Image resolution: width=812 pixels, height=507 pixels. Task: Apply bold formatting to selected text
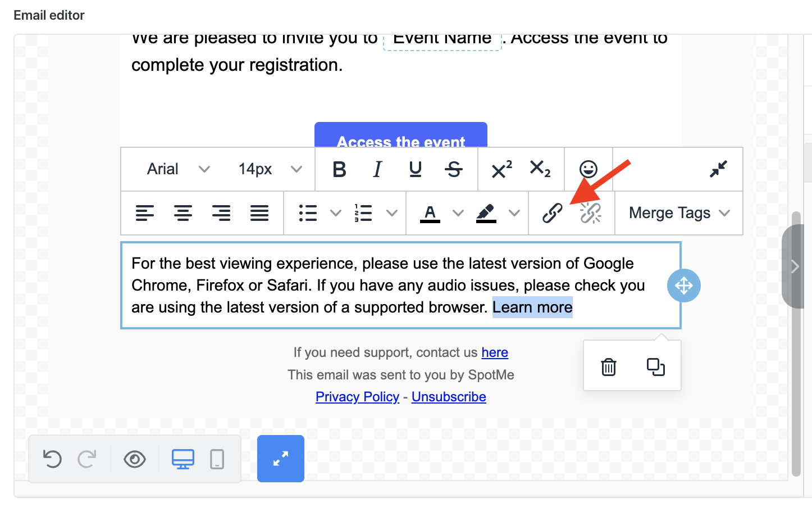pyautogui.click(x=339, y=169)
